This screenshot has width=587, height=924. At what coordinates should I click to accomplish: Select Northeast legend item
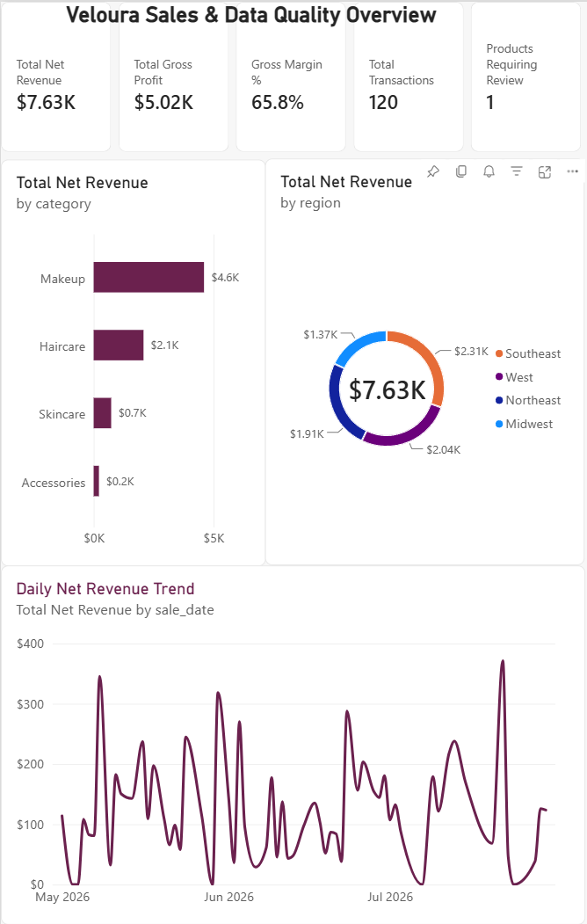pos(528,400)
